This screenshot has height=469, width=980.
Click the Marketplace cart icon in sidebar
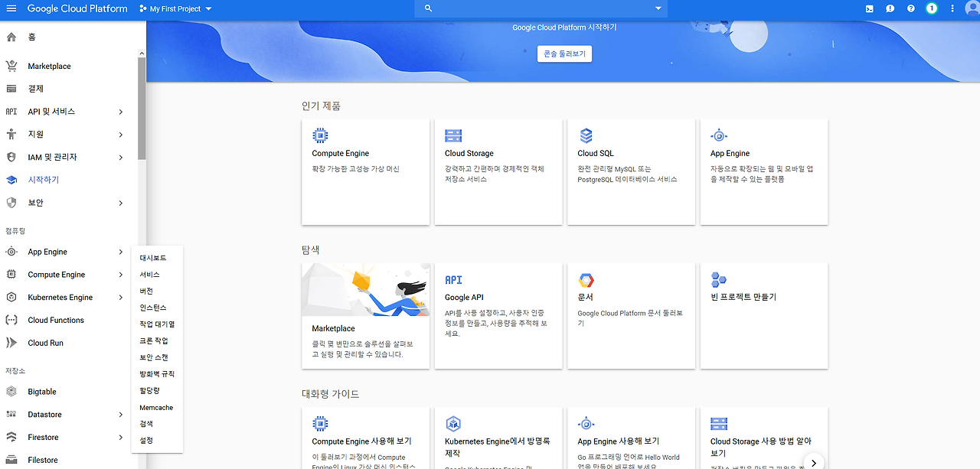(x=11, y=66)
